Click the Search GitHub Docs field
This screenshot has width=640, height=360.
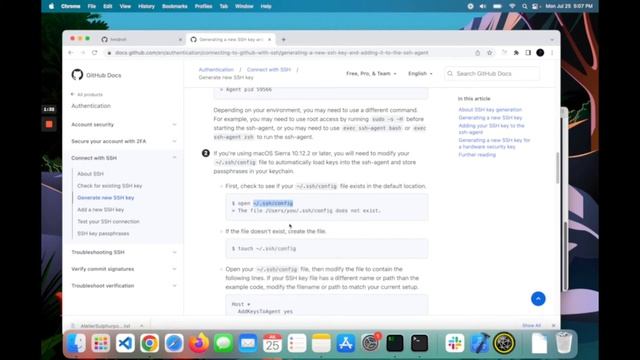(x=492, y=73)
